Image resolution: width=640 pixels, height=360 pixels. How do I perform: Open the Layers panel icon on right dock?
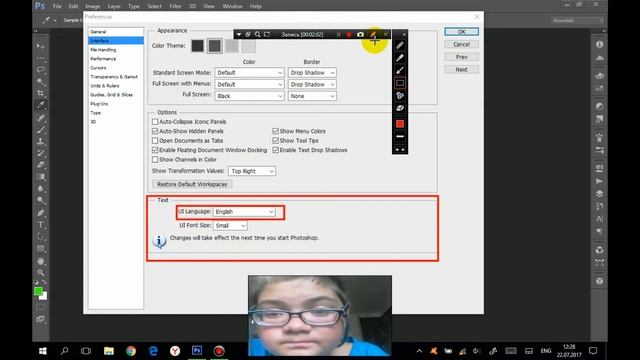[599, 193]
